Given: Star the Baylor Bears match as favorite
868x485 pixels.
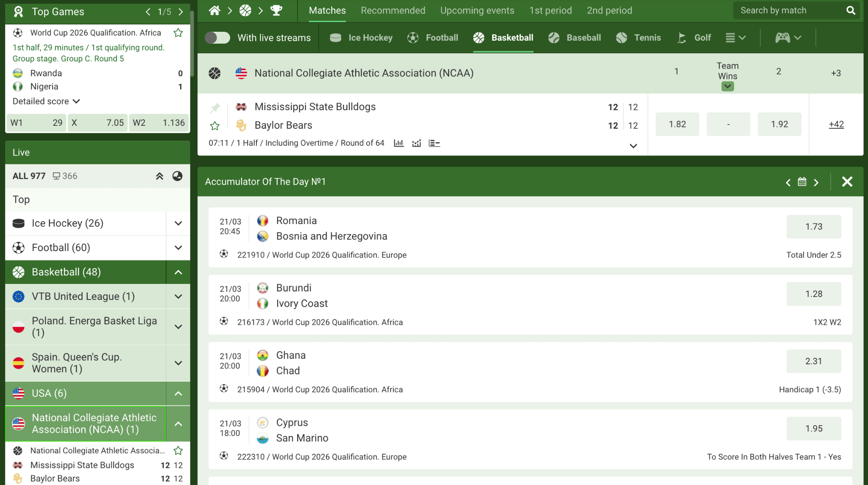Looking at the screenshot, I should tap(215, 125).
